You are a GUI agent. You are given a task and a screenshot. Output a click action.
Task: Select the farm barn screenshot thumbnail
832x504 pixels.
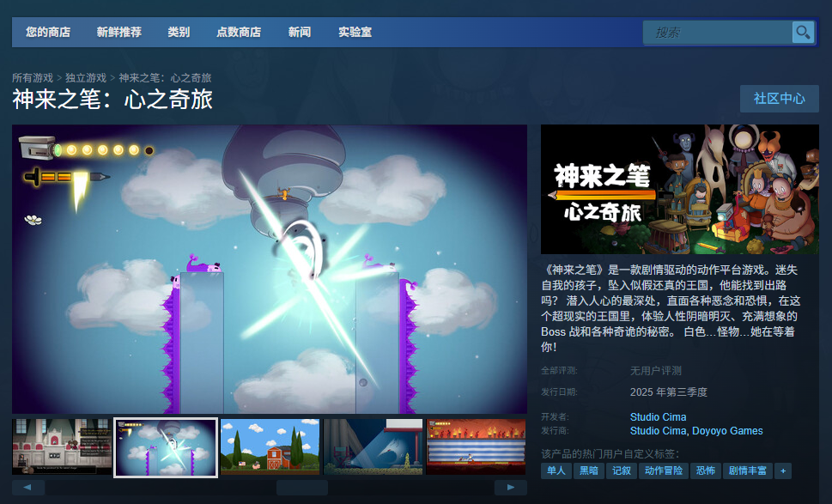coord(270,446)
